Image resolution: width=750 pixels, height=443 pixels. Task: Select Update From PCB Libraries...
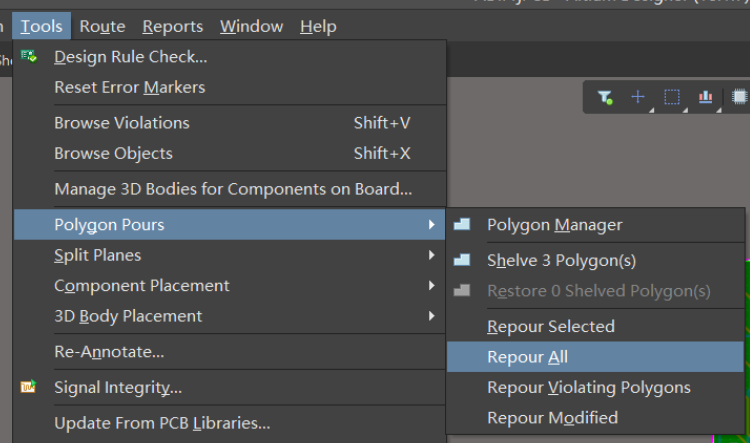pos(230,423)
